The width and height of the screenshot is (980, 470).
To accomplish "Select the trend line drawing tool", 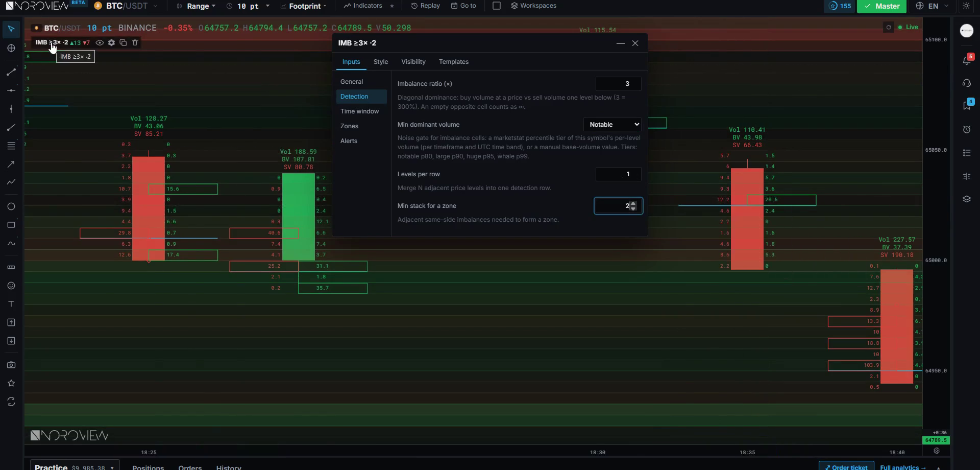I will click(11, 72).
